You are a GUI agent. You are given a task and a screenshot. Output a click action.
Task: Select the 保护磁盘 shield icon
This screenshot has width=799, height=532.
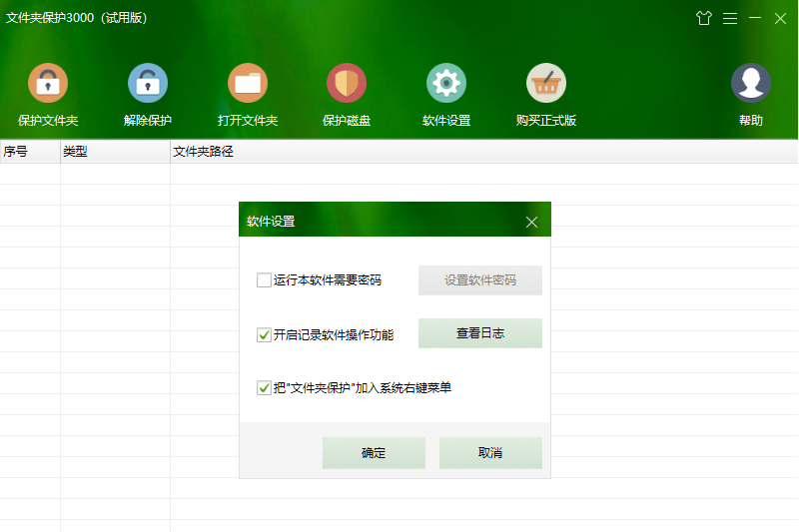347,84
